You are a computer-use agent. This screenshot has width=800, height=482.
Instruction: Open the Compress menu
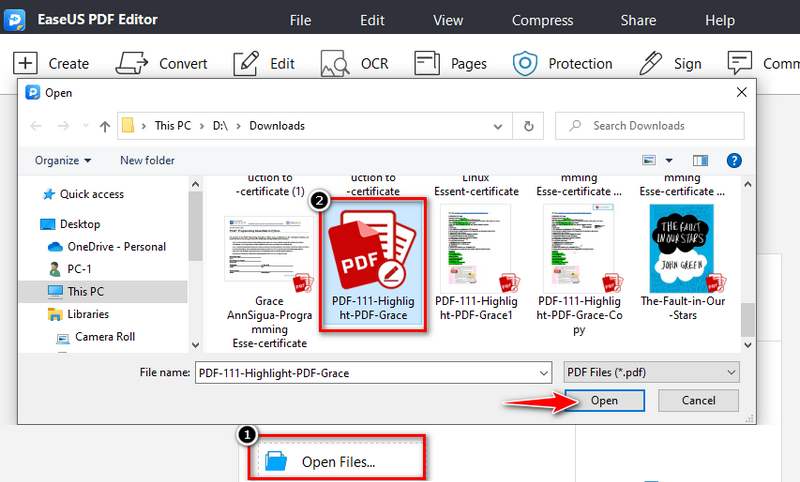point(542,20)
